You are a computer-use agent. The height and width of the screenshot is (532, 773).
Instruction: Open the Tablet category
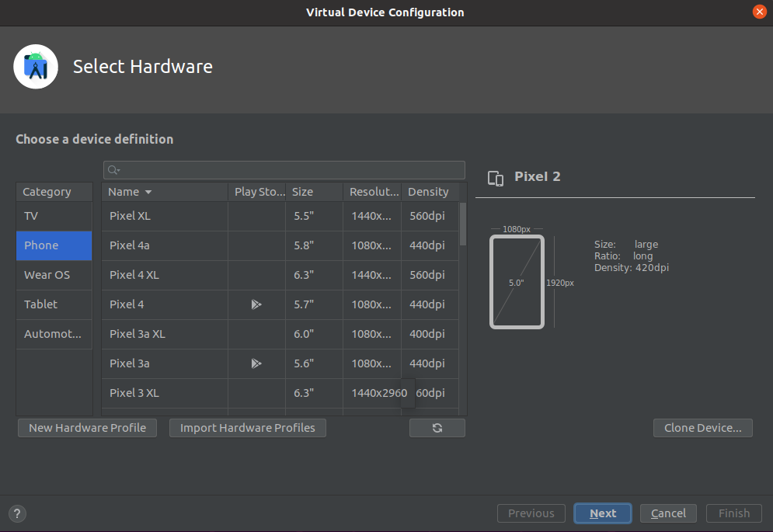click(54, 304)
